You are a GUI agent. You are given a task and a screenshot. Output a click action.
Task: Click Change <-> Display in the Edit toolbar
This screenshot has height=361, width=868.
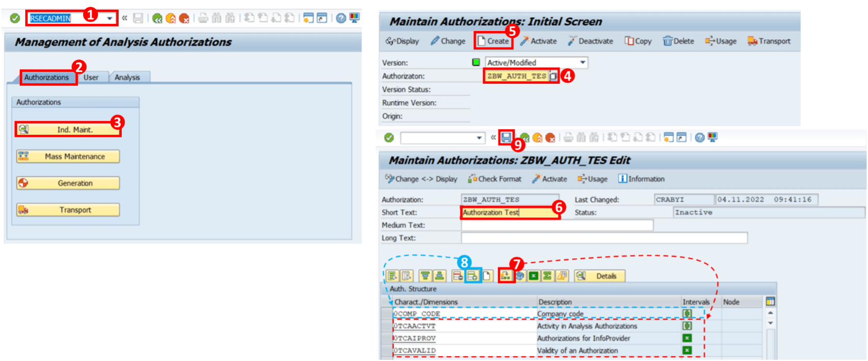point(421,179)
